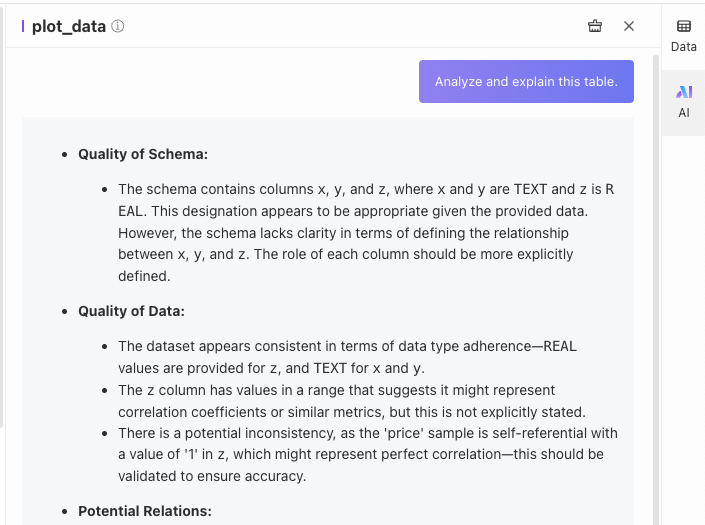Click the purple accent bar before plot_data
Screen dimensions: 705x525
(23, 27)
